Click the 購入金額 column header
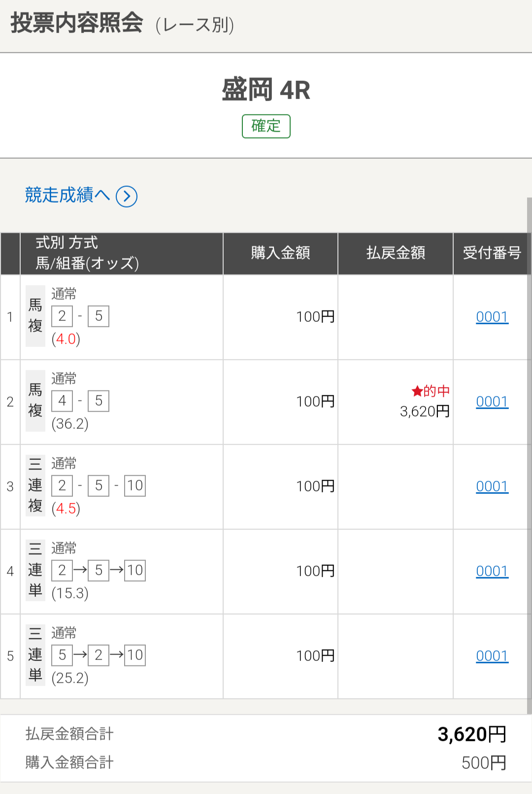Viewport: 532px width, 794px height. point(280,253)
